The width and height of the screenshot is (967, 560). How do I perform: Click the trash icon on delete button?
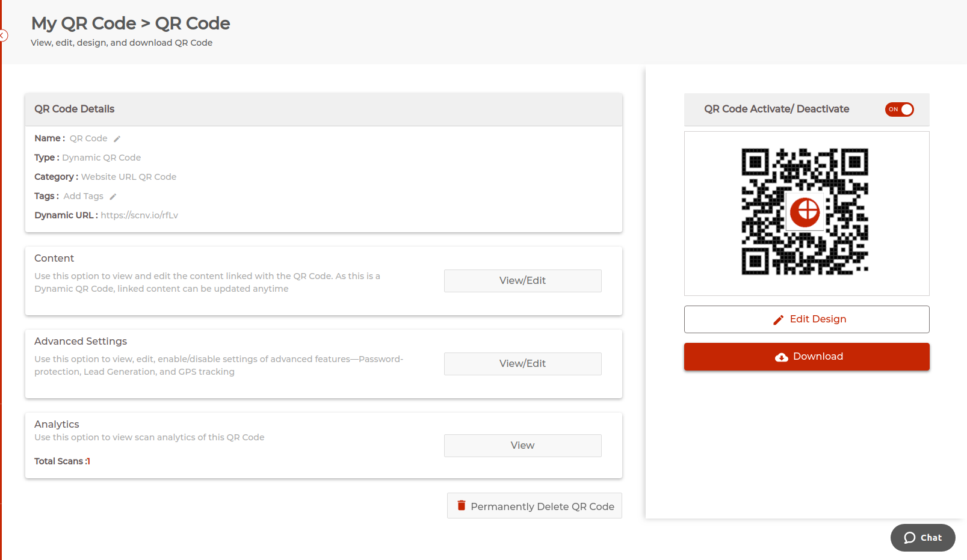(x=462, y=505)
